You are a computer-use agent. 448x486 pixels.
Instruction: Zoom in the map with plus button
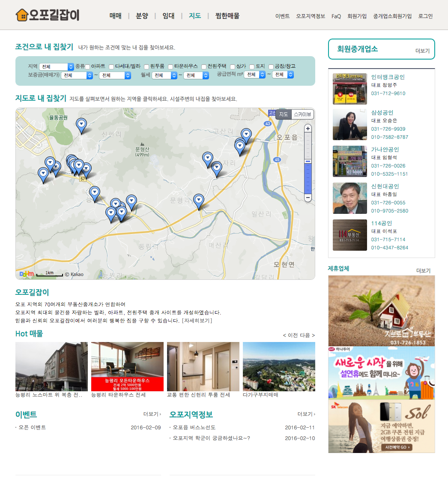pos(308,129)
